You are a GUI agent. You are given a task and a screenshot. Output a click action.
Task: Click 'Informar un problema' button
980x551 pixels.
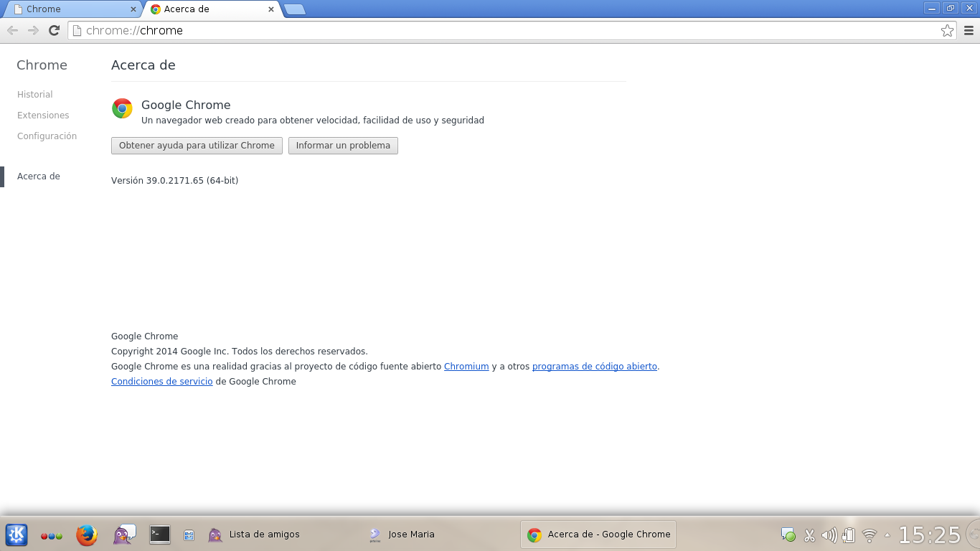tap(343, 146)
